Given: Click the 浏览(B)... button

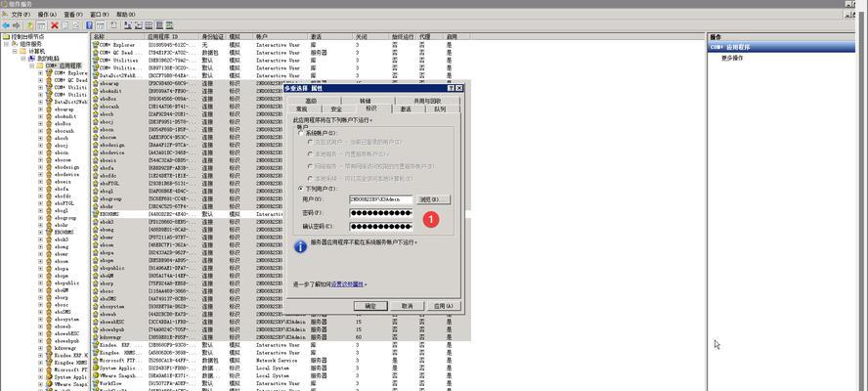Looking at the screenshot, I should click(433, 199).
